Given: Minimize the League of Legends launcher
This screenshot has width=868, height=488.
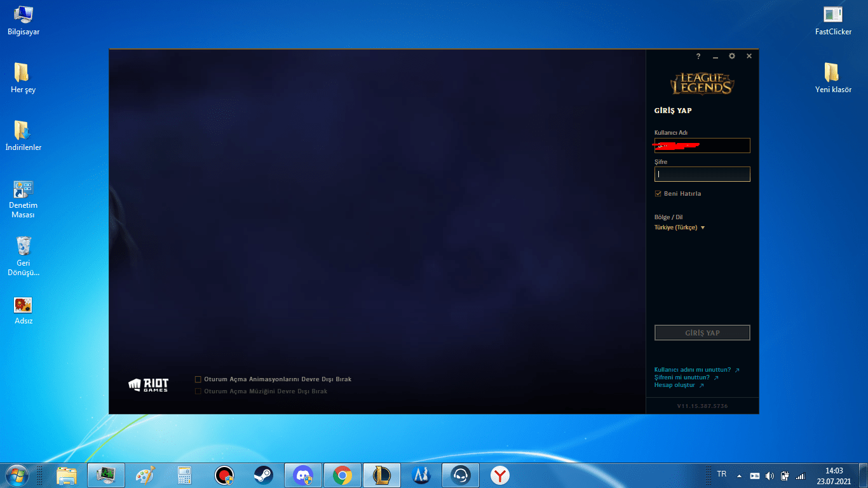Looking at the screenshot, I should (x=715, y=57).
